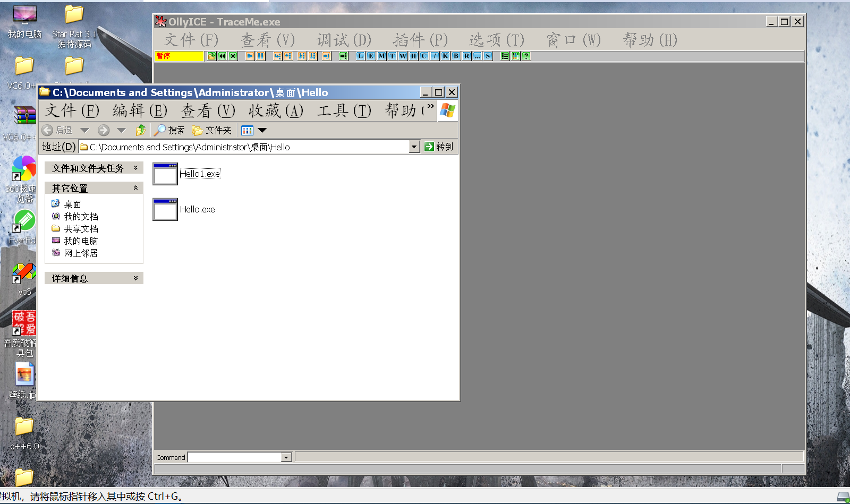Open OllyICE 帮助(H) menu
The height and width of the screenshot is (504, 850).
coord(650,40)
